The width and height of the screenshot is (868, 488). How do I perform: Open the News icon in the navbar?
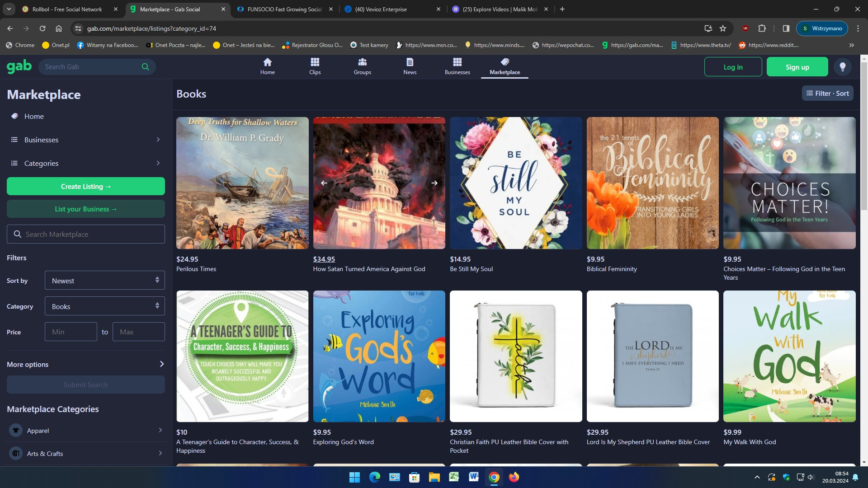tap(410, 62)
